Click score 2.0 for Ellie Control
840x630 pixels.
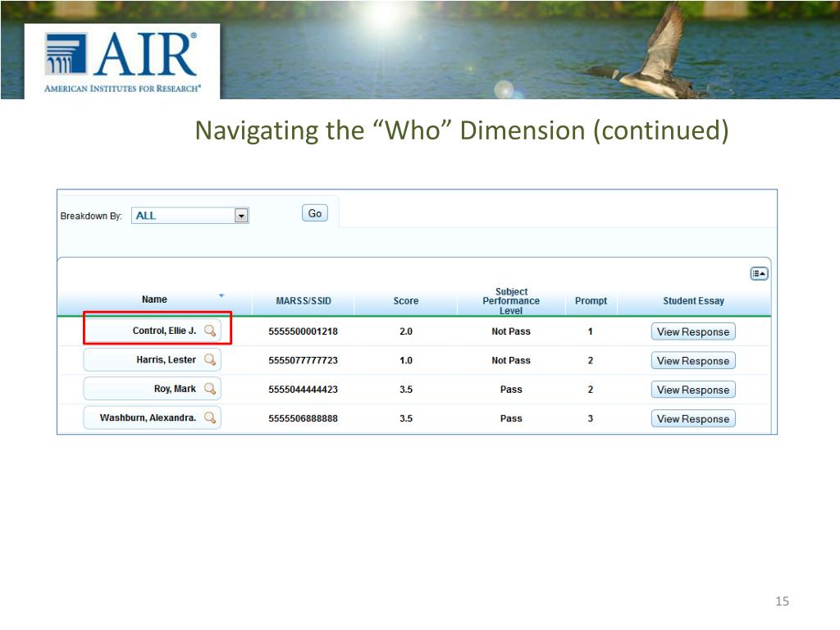point(405,331)
